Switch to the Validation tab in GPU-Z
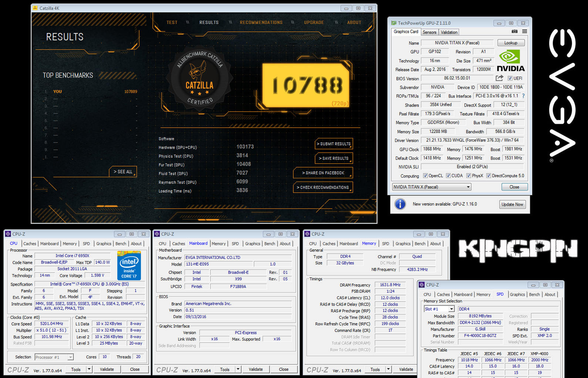 pos(449,32)
